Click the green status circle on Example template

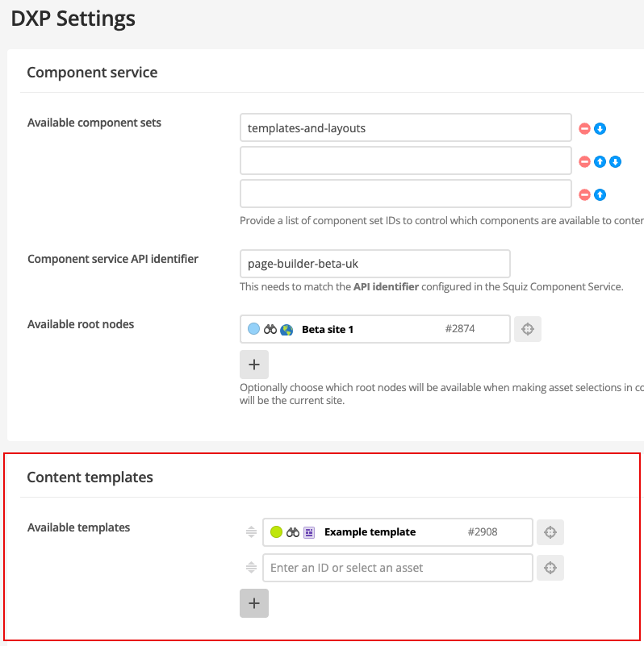coord(277,532)
